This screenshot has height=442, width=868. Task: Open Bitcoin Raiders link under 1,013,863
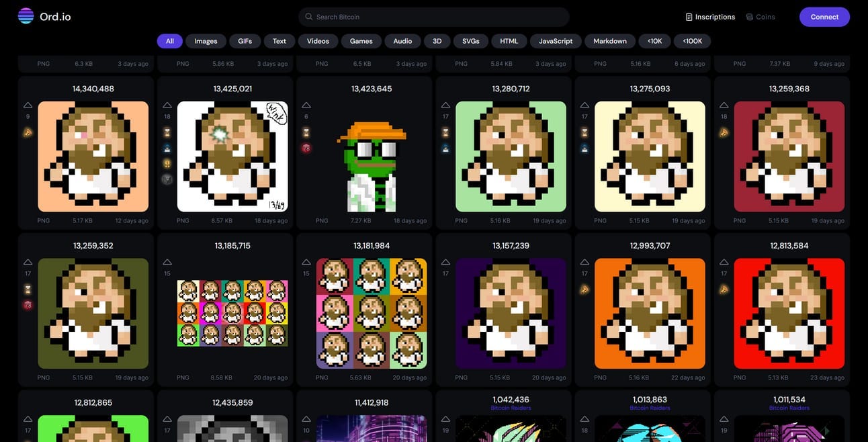(x=650, y=408)
